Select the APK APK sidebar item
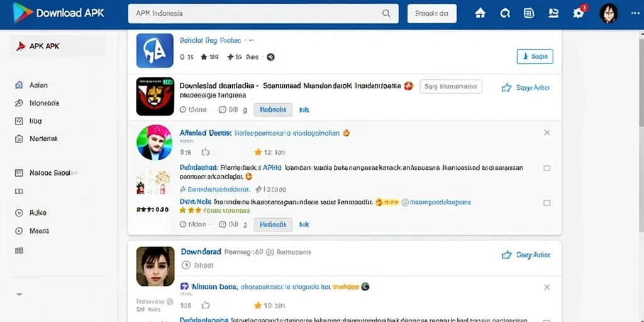This screenshot has height=322, width=644. [57, 46]
